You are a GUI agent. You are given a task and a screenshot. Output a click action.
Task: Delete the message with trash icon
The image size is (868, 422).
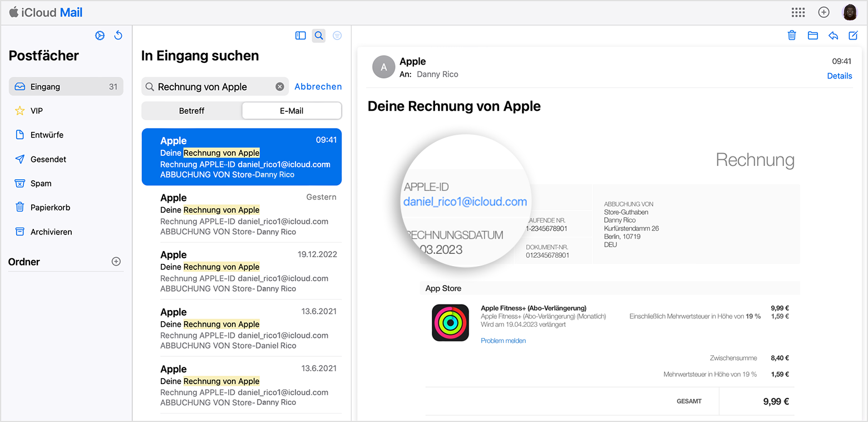[x=792, y=36]
